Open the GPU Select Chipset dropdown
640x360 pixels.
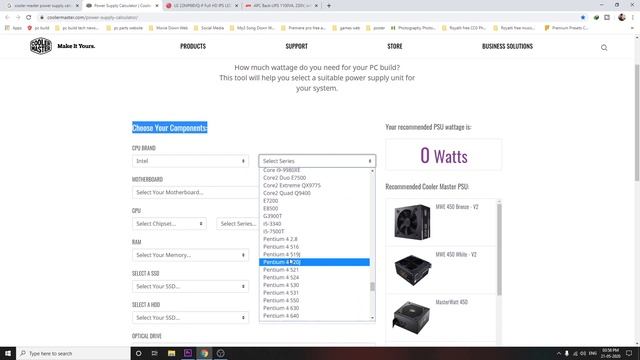click(x=169, y=224)
